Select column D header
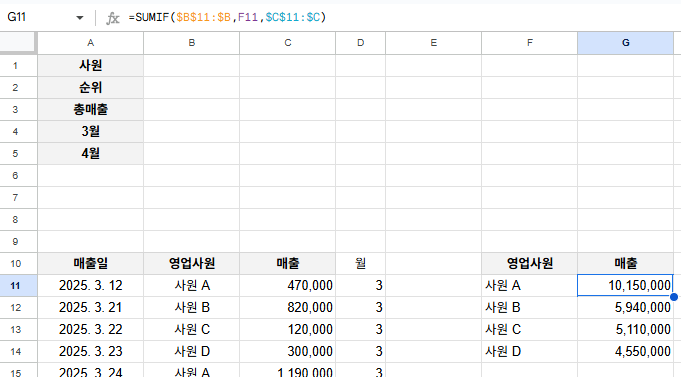Image resolution: width=681 pixels, height=377 pixels. pos(360,43)
